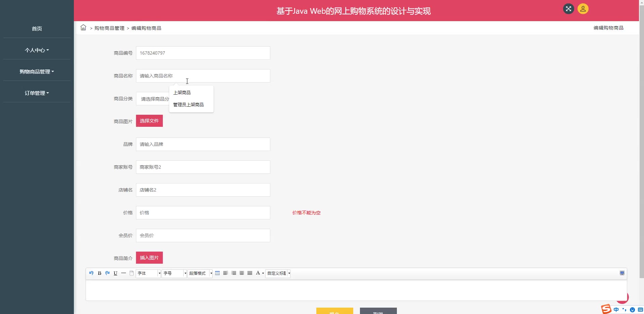Click the scrollbar up arrow
The width and height of the screenshot is (644, 314).
tap(641, 2)
